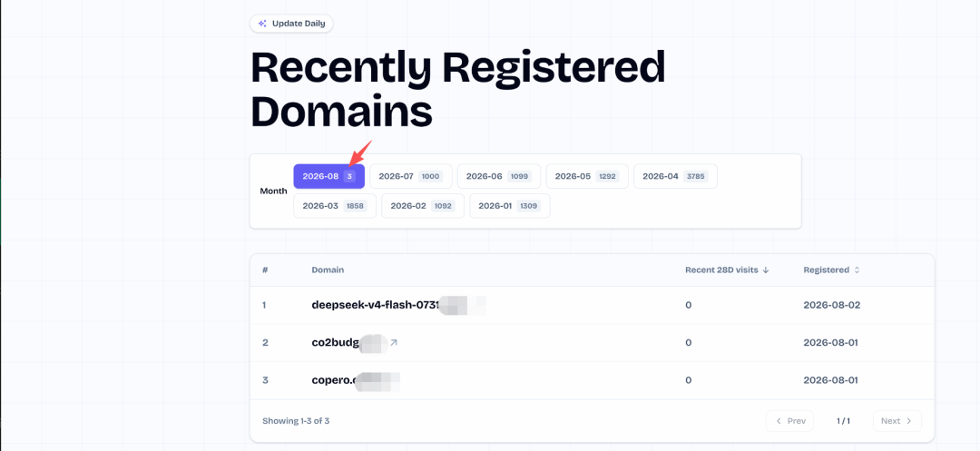The height and width of the screenshot is (451, 980).
Task: Select the 2026-02 month filter
Action: [423, 205]
